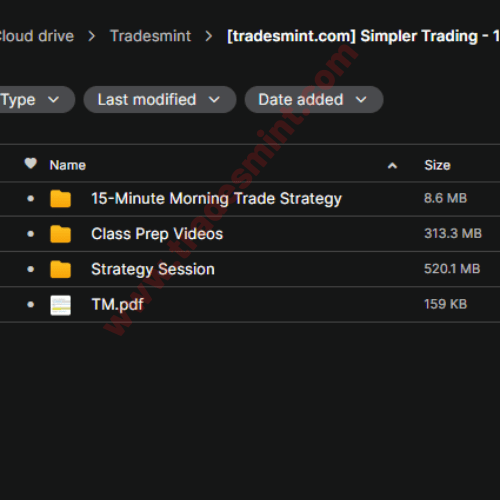Click the Simpler Trading breadcrumb folder title
This screenshot has height=500, width=500.
(x=363, y=36)
